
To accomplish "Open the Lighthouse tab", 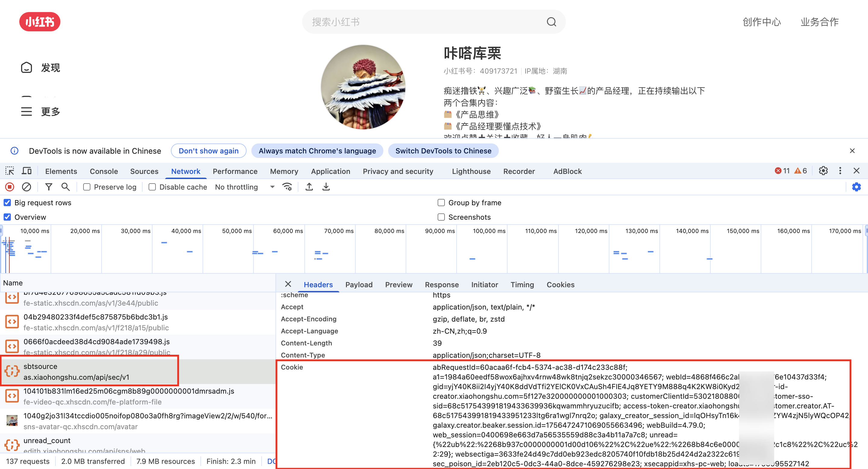I will [471, 171].
